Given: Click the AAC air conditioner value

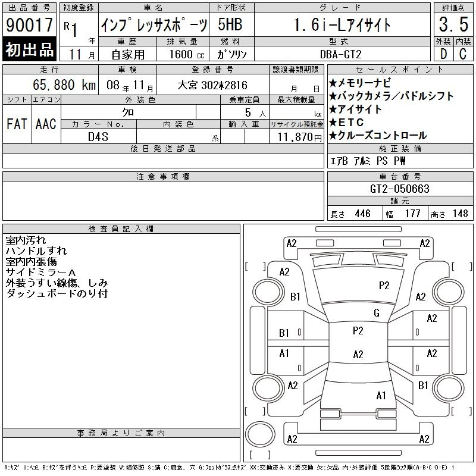Looking at the screenshot, I should point(46,124).
